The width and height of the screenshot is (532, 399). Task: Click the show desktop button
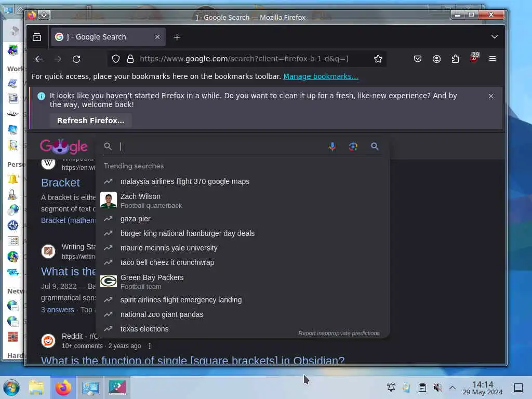tap(518, 388)
